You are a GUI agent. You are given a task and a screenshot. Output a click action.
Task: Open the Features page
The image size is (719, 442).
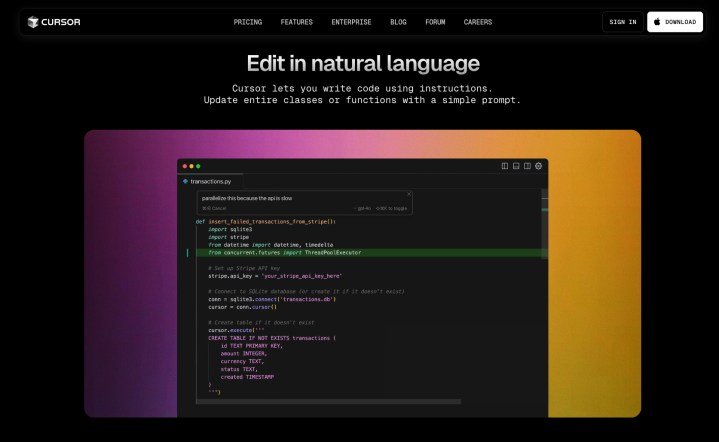tap(297, 22)
